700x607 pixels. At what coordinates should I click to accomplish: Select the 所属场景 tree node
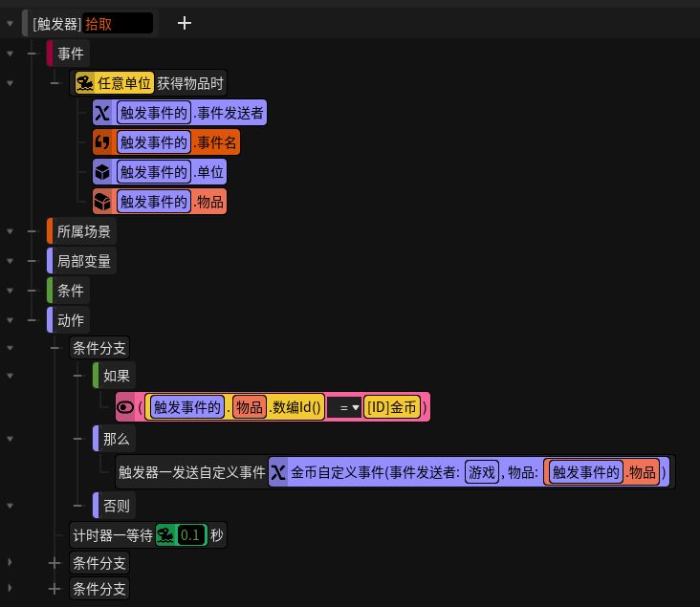81,231
